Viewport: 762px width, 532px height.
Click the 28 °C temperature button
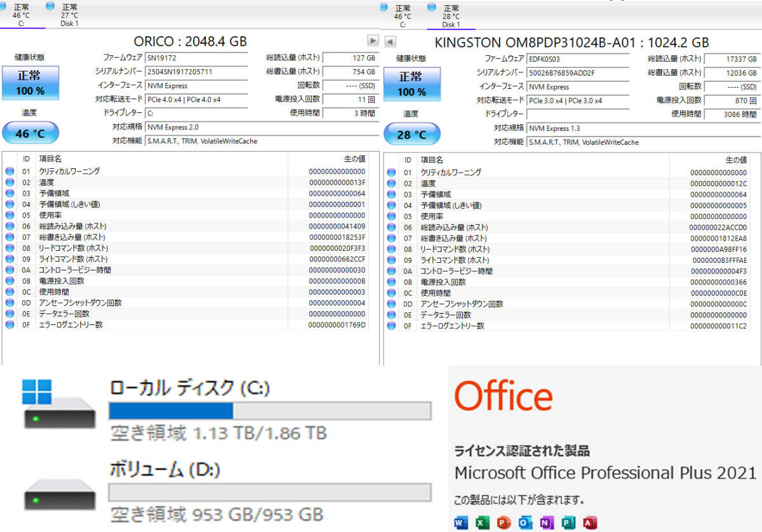411,135
